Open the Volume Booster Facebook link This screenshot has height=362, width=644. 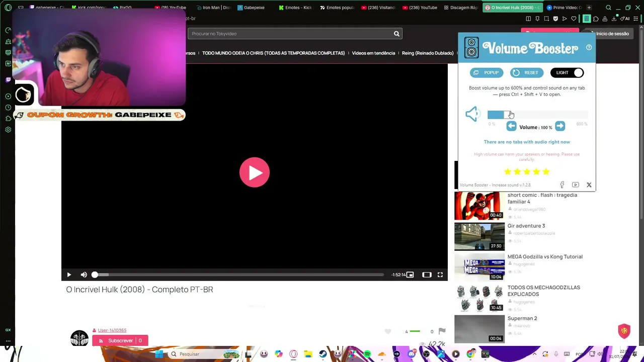point(562,185)
